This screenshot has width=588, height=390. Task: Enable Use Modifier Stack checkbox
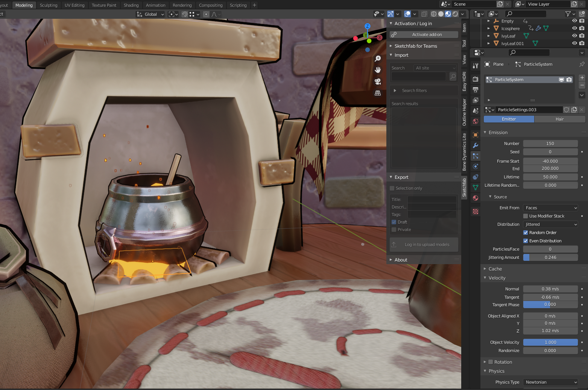526,216
